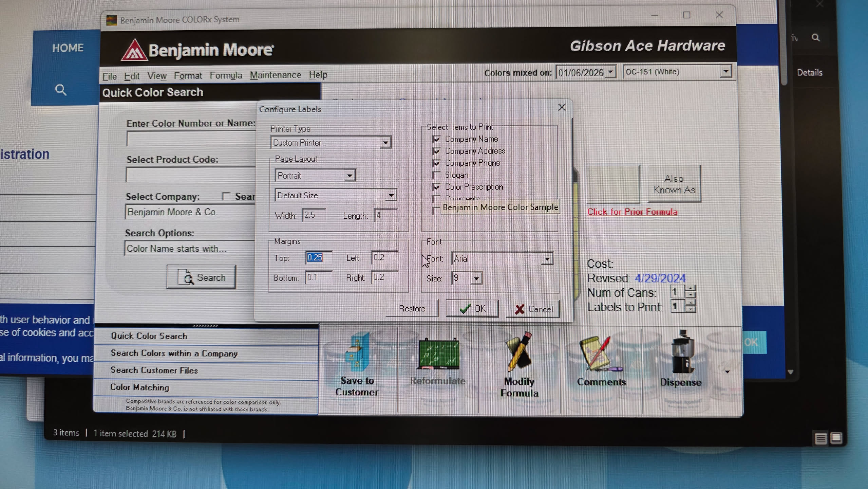Click the Comments notepad icon

(600, 354)
